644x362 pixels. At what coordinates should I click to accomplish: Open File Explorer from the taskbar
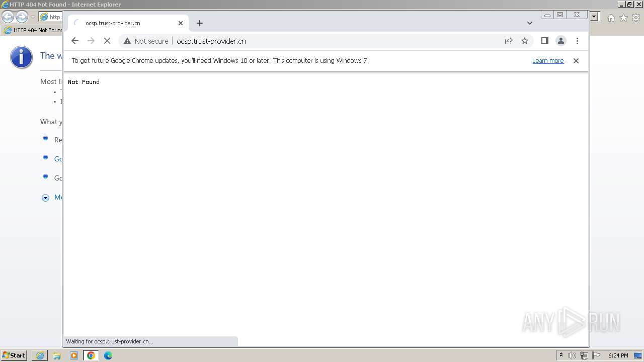click(x=57, y=355)
